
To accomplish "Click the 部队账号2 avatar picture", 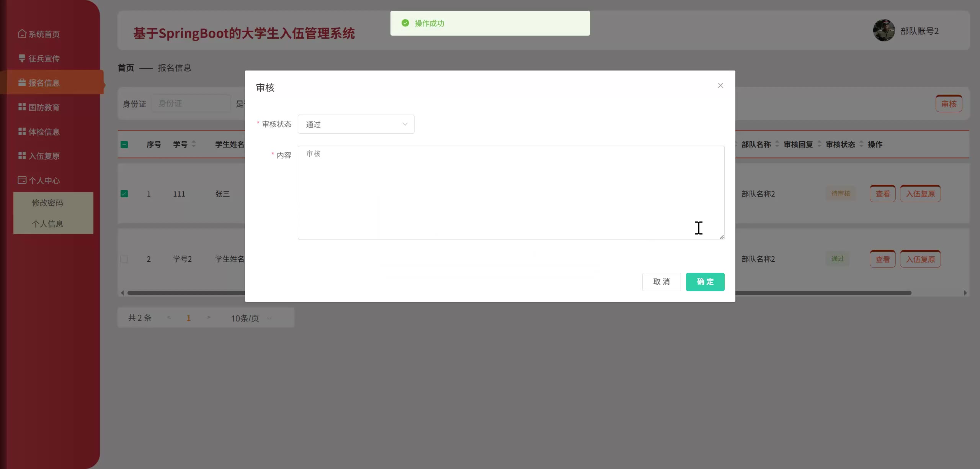I will click(x=884, y=31).
